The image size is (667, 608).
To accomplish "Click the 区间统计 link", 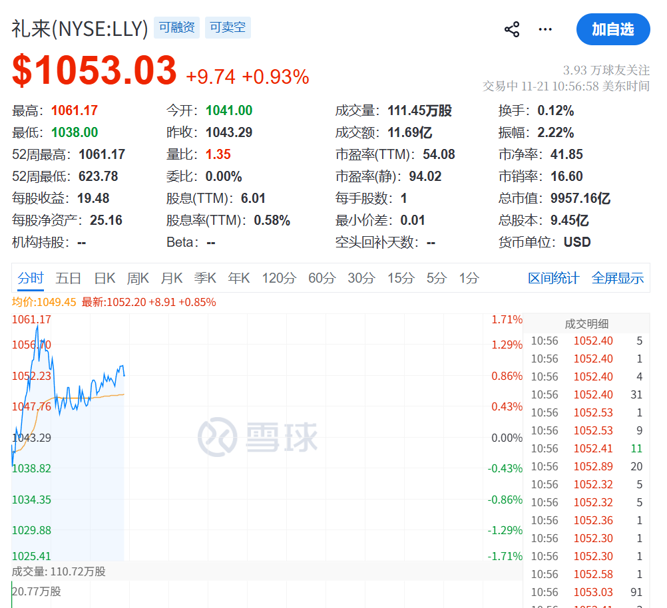I will pos(554,278).
